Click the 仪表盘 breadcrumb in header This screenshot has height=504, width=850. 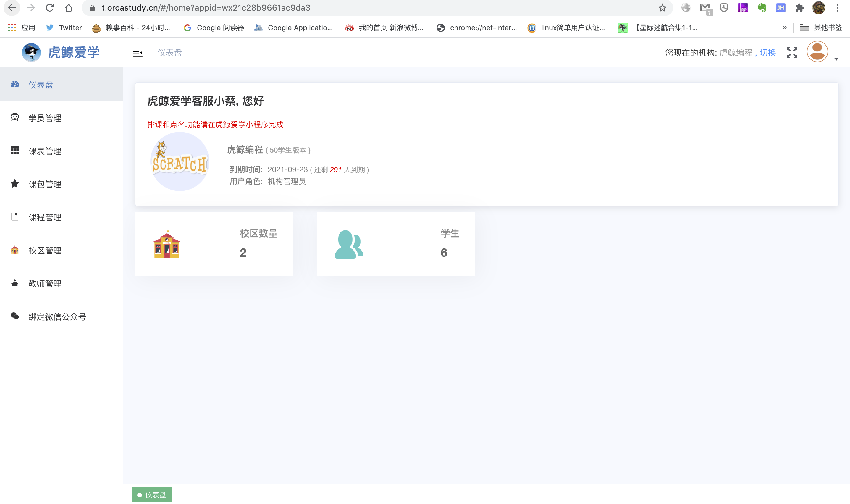click(169, 53)
